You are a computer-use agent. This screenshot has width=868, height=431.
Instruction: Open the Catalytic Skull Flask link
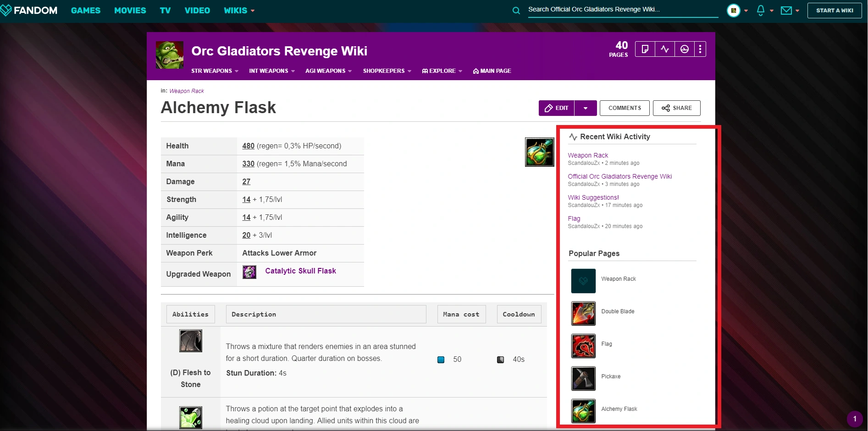coord(300,271)
